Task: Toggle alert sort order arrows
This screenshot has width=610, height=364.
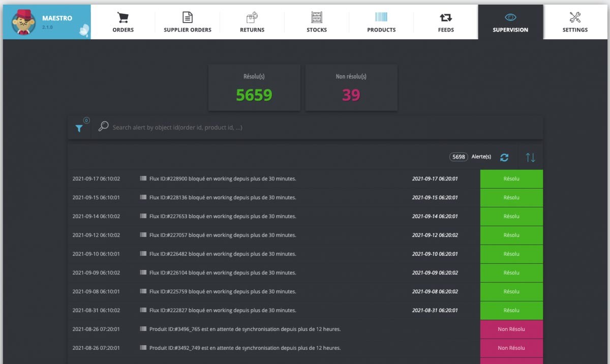Action: tap(530, 158)
